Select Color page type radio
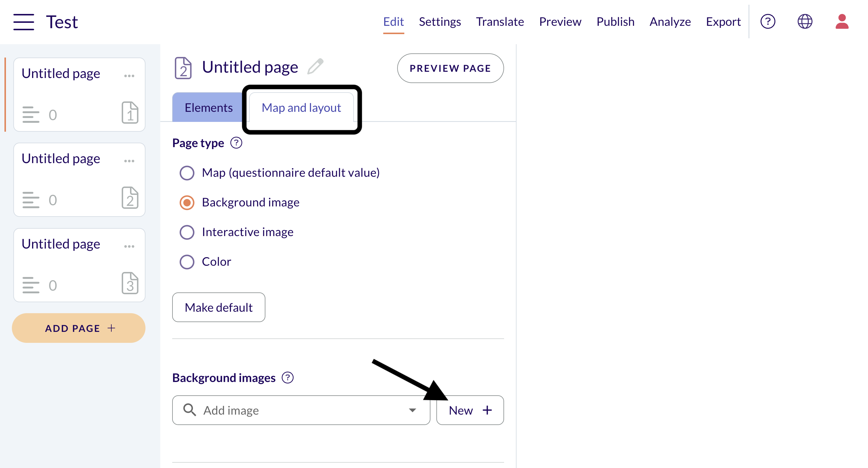 (x=187, y=262)
